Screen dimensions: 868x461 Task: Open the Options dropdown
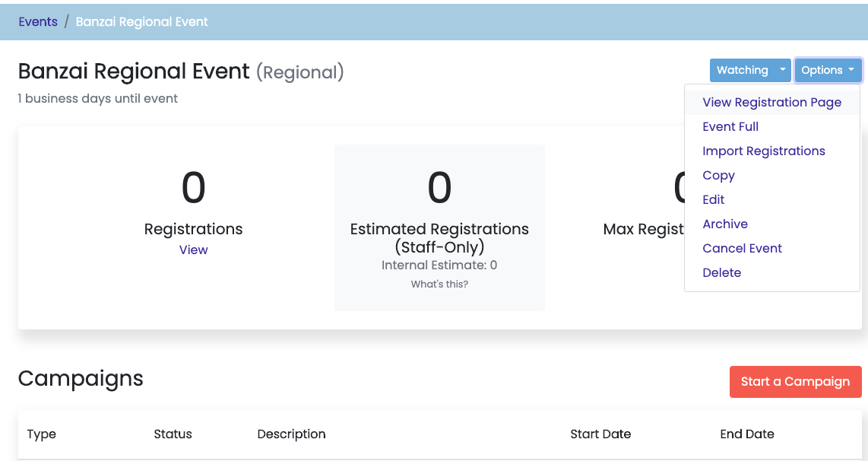[x=828, y=70]
